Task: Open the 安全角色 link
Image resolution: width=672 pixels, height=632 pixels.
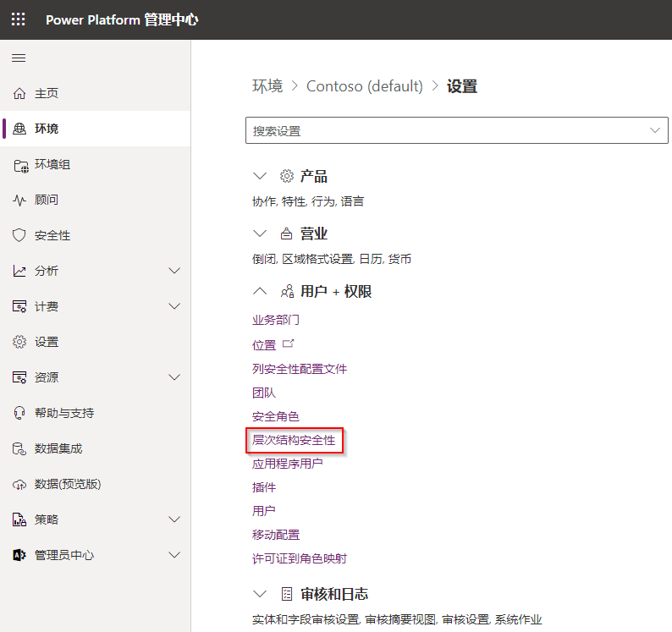Action: tap(276, 416)
